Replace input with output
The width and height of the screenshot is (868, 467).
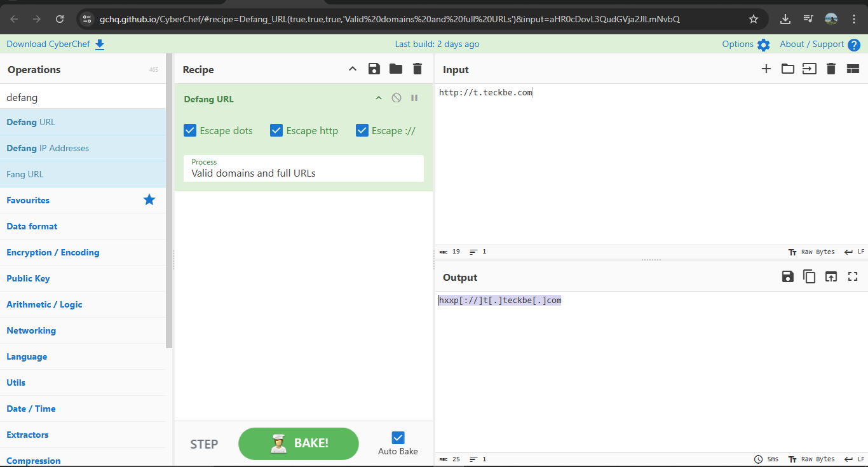point(831,276)
